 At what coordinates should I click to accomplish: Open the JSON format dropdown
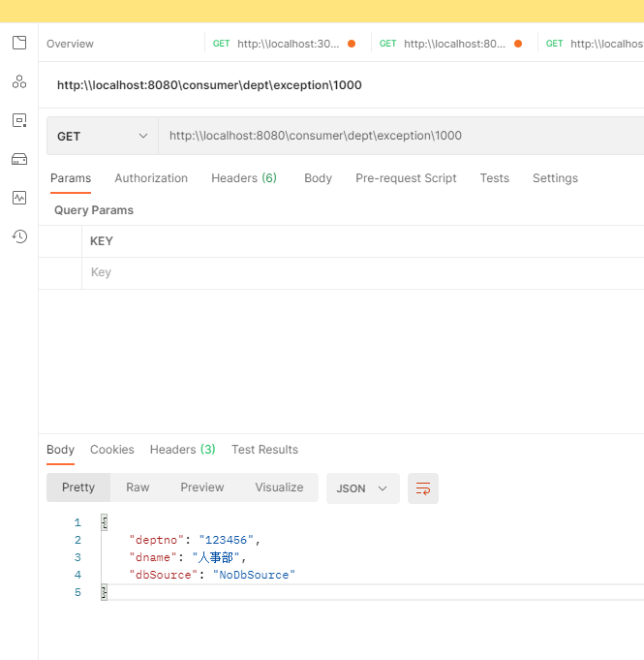[x=362, y=488]
